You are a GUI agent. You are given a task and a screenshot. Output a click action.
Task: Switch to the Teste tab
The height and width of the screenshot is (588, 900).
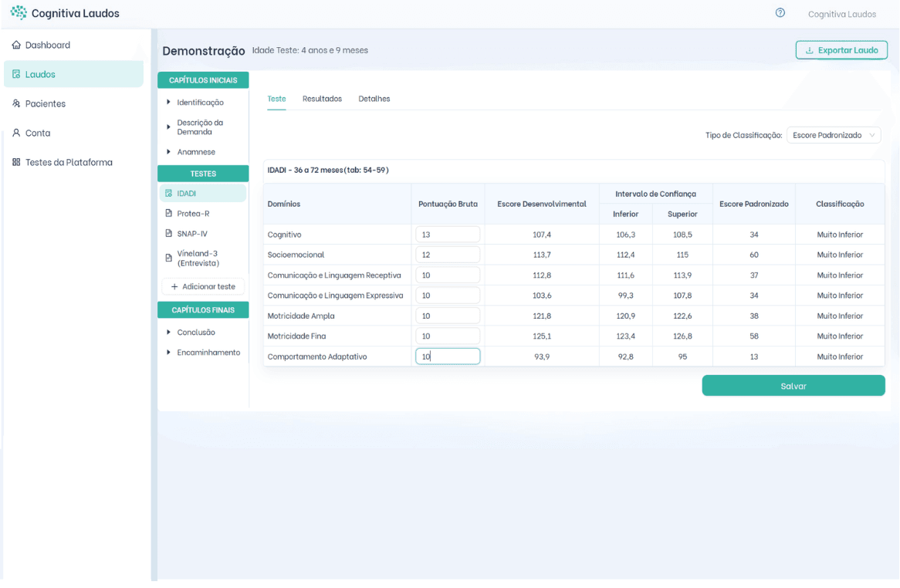pyautogui.click(x=276, y=99)
